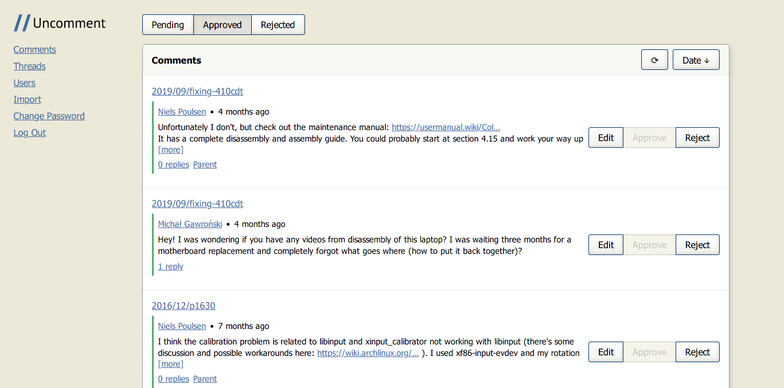Image resolution: width=784 pixels, height=388 pixels.
Task: Edit the maintenance manual comment
Action: (x=606, y=138)
